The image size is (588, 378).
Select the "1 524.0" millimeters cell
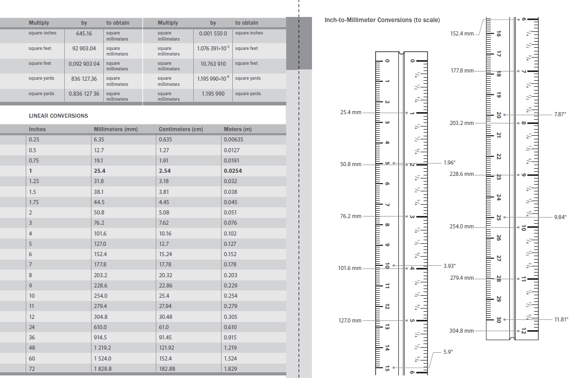[x=102, y=358]
